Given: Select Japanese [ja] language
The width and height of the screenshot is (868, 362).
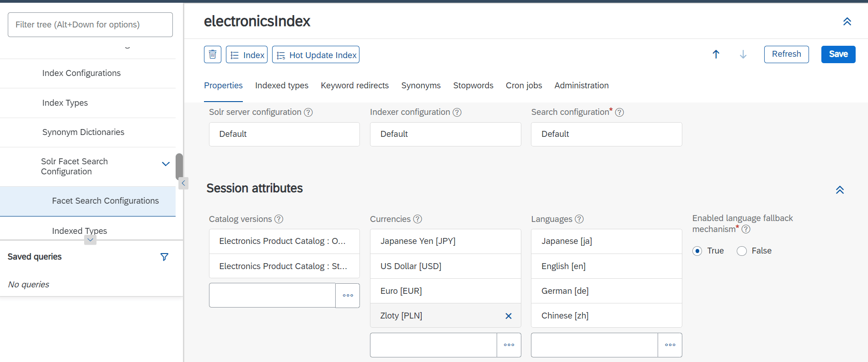Looking at the screenshot, I should 606,241.
